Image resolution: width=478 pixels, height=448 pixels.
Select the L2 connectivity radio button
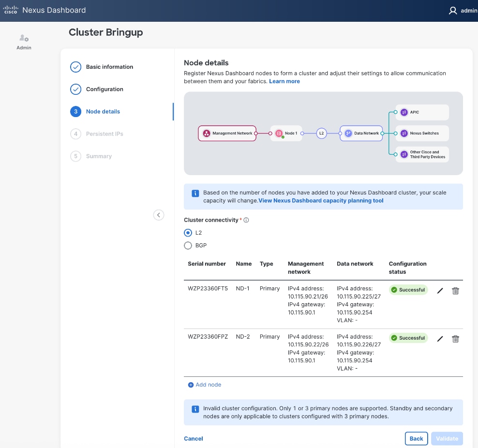point(188,233)
